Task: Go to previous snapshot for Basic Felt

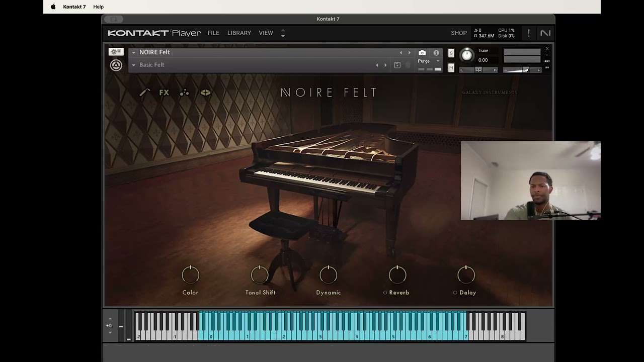Action: 377,65
